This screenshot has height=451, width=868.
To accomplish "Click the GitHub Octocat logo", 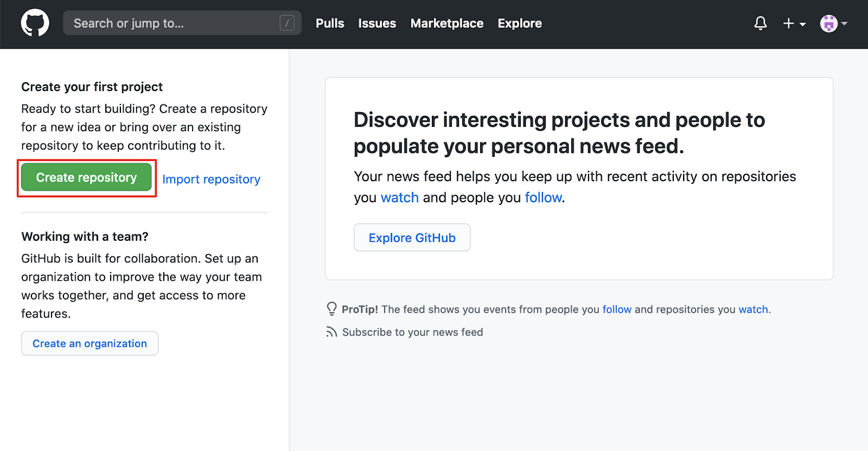I will pos(35,23).
